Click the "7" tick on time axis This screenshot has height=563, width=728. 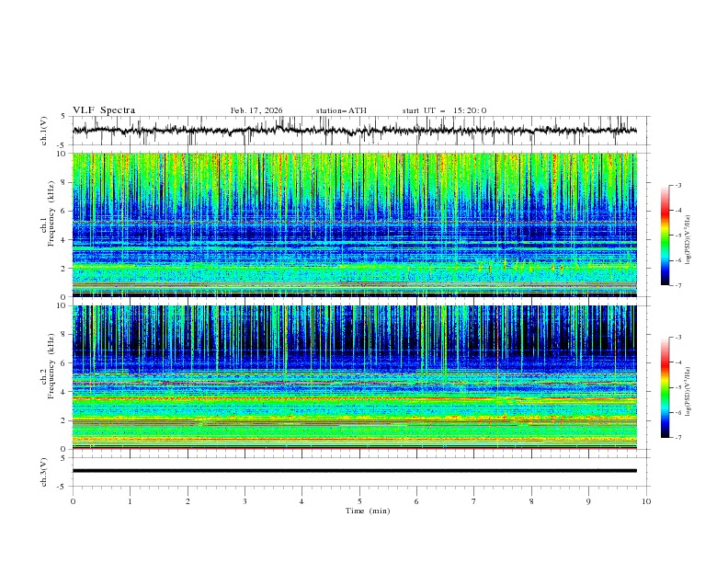pos(474,501)
